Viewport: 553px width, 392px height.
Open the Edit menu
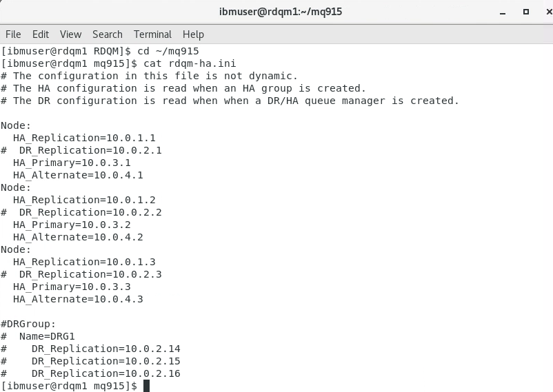pos(41,34)
